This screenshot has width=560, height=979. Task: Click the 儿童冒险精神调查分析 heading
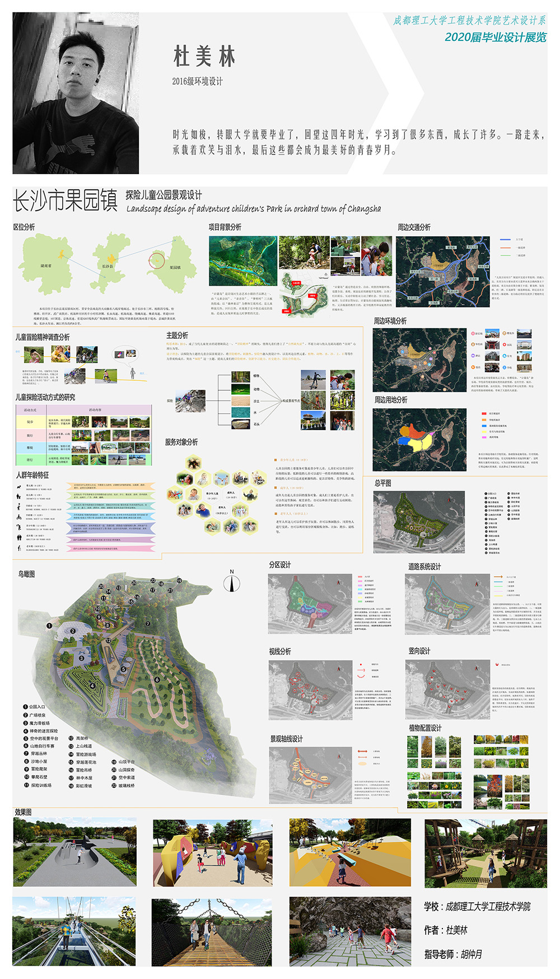[43, 337]
